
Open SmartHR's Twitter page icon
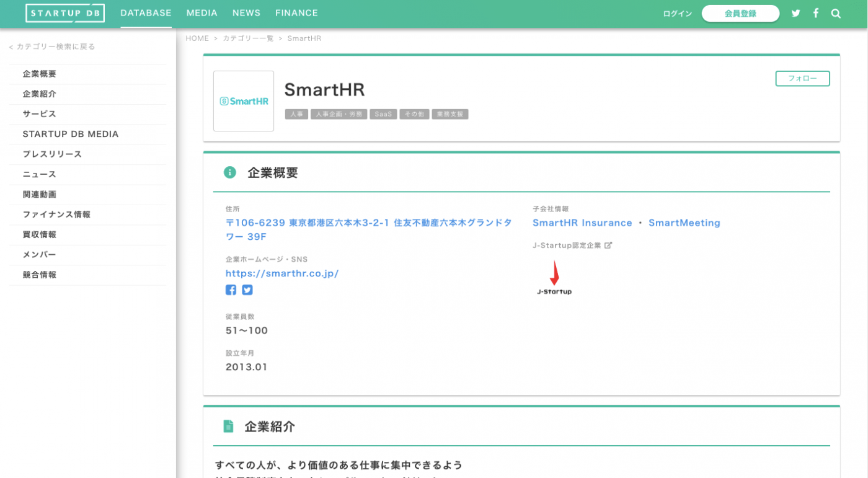point(247,290)
